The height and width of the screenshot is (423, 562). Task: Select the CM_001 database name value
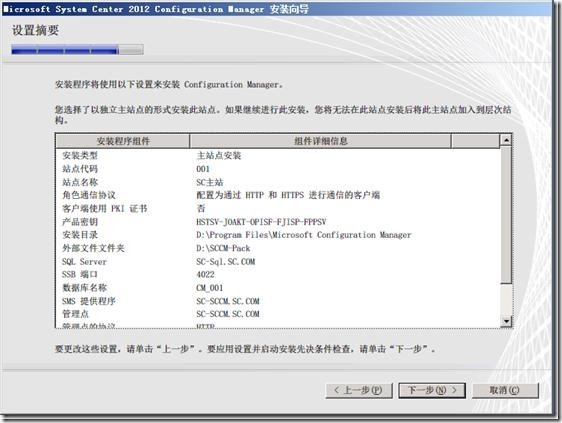click(x=210, y=288)
